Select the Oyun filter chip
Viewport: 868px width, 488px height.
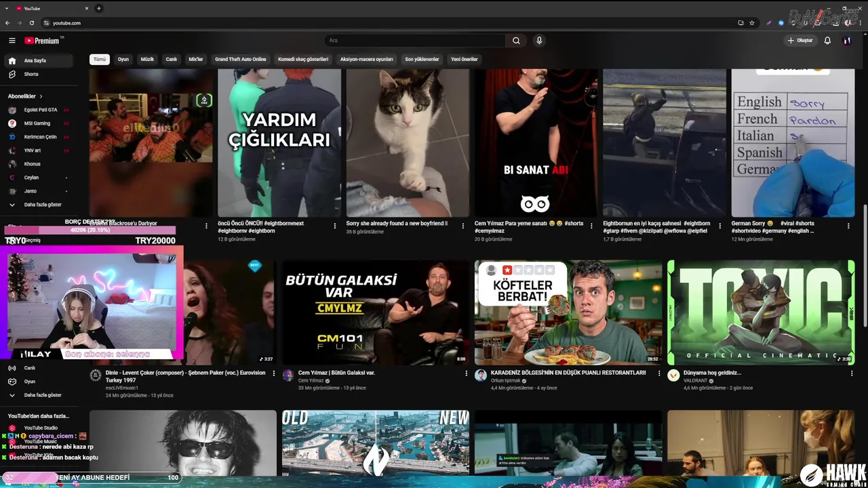click(x=123, y=59)
